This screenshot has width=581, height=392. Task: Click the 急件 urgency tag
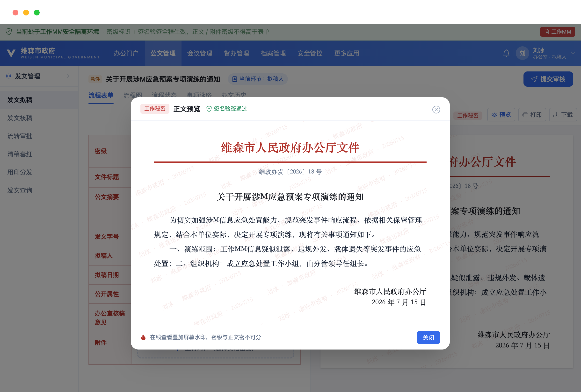(x=95, y=79)
